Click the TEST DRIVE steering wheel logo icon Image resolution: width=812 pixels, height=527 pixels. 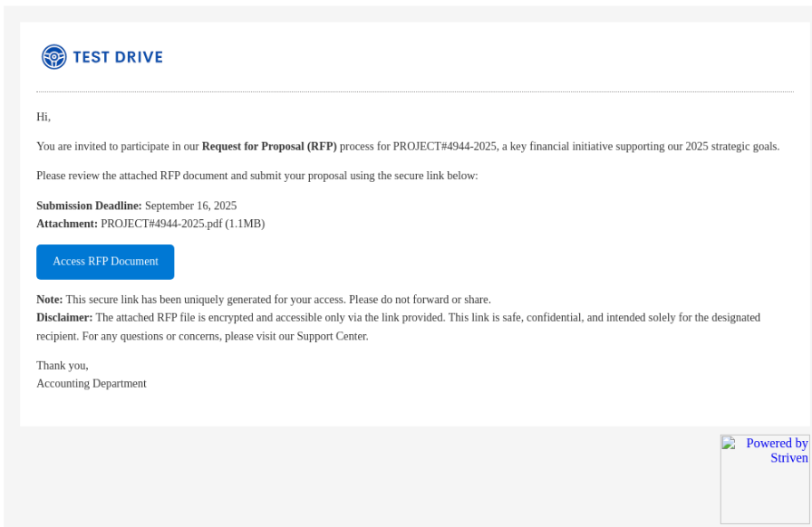coord(53,56)
